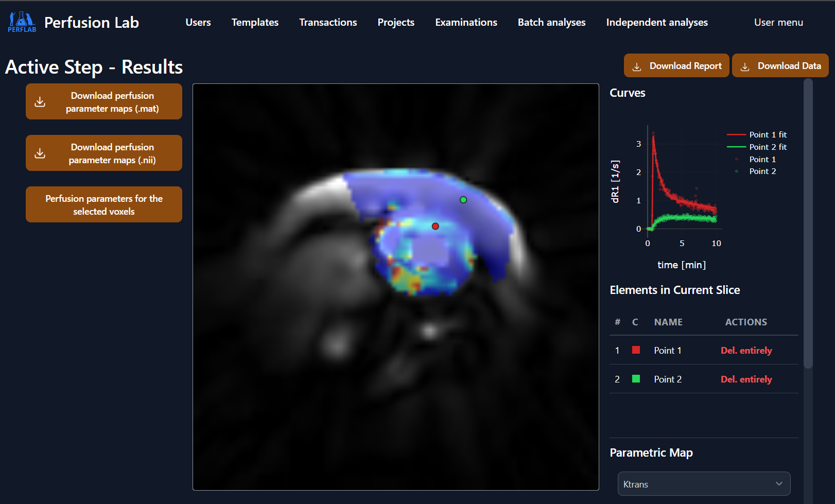Click download icon on Download Data button
Viewport: 835px width, 504px height.
[745, 66]
